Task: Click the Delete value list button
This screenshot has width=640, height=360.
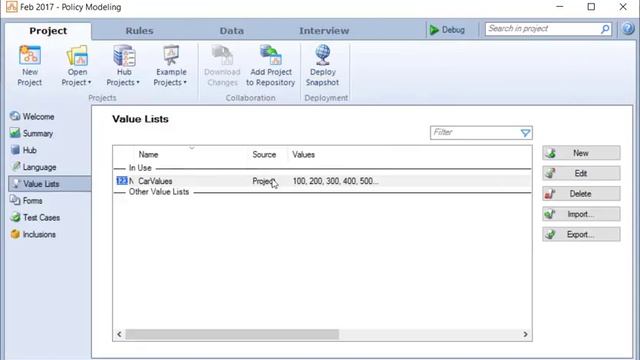Action: [x=581, y=194]
